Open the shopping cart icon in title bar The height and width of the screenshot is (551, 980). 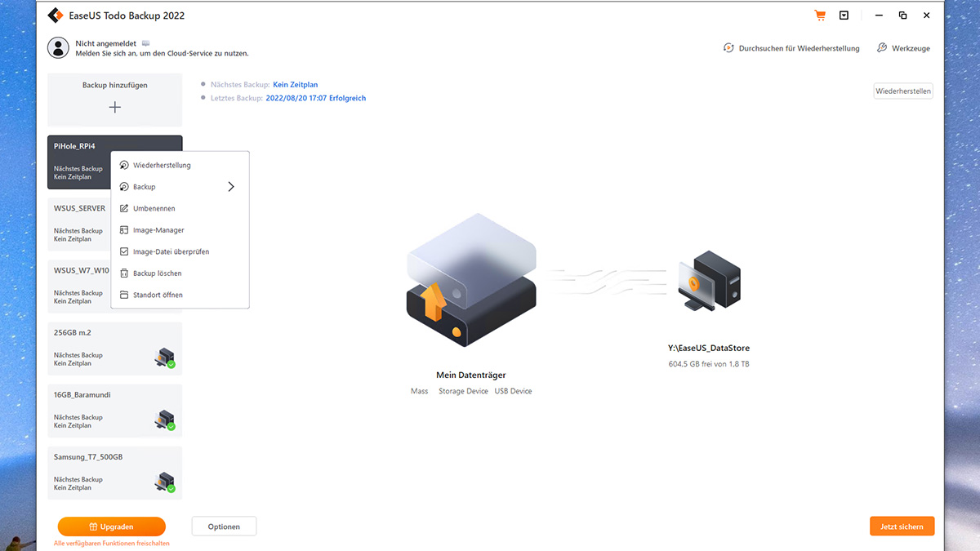pos(820,16)
